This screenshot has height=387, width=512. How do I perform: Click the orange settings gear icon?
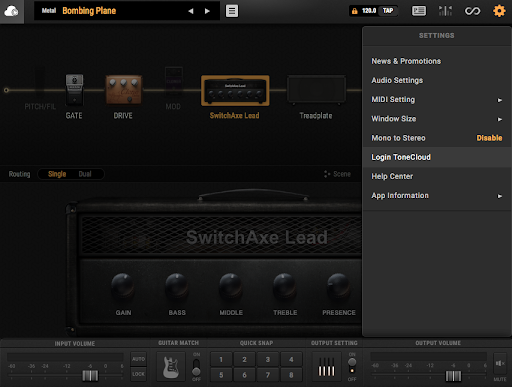[x=499, y=11]
